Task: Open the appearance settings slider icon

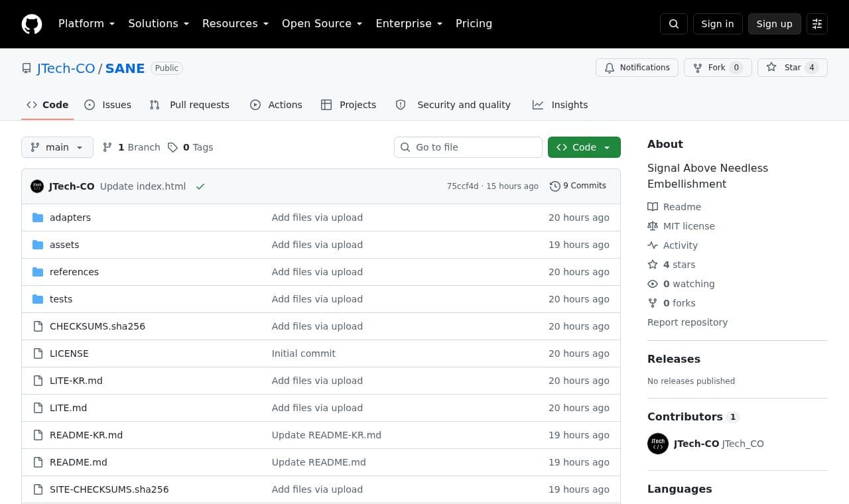Action: pos(817,24)
